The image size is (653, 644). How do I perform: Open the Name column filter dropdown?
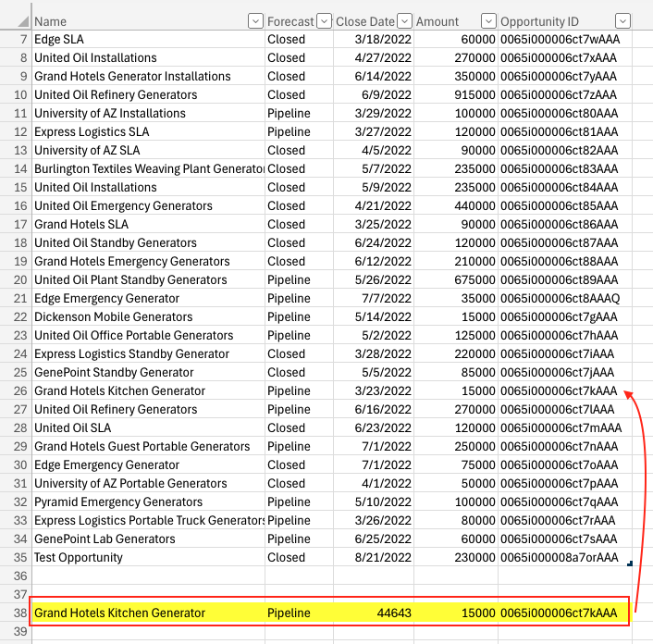click(x=255, y=20)
